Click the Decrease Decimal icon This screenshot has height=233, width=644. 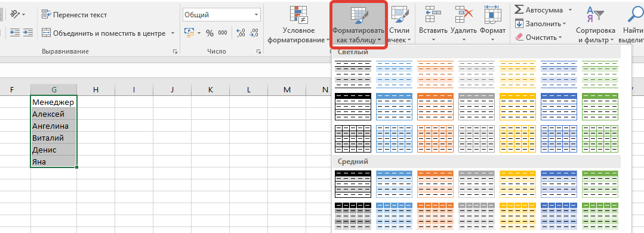[x=254, y=33]
